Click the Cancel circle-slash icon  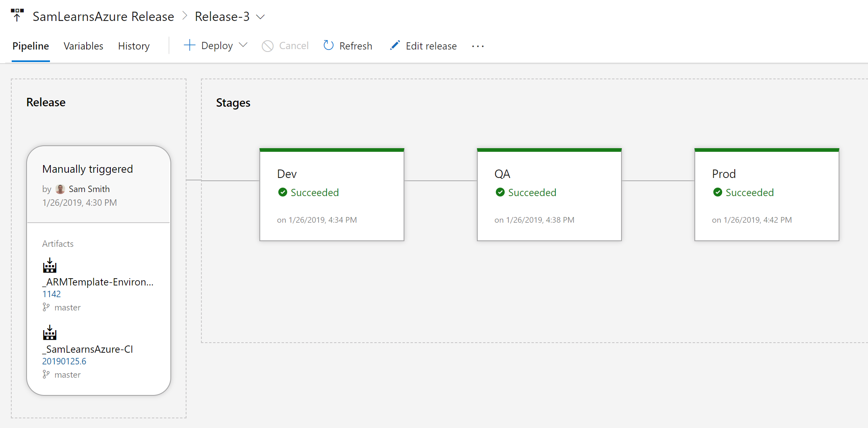click(x=267, y=46)
